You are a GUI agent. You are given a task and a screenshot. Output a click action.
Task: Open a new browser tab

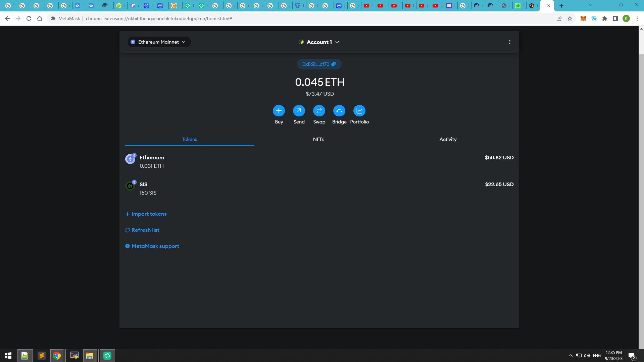(561, 6)
